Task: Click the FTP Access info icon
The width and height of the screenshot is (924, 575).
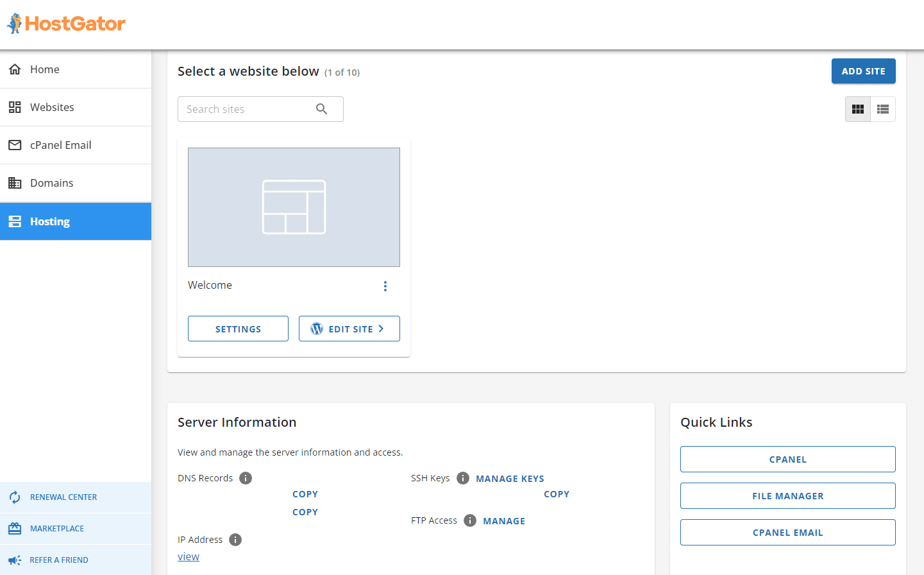Action: (470, 520)
